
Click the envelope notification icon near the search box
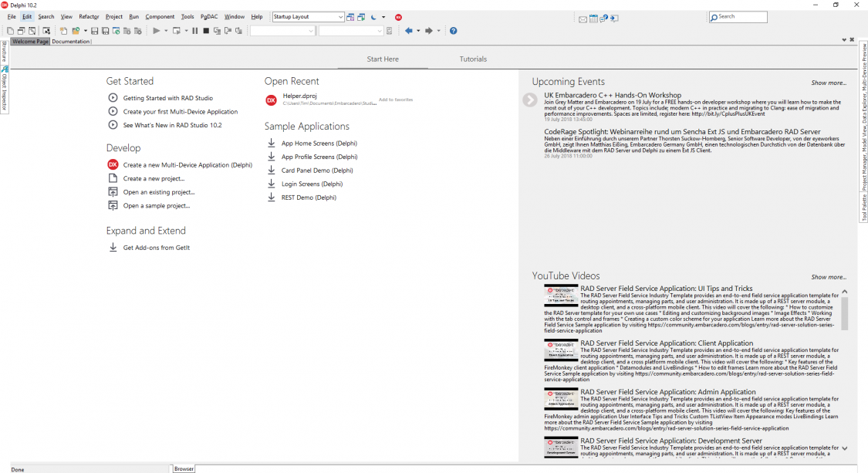[x=583, y=17]
